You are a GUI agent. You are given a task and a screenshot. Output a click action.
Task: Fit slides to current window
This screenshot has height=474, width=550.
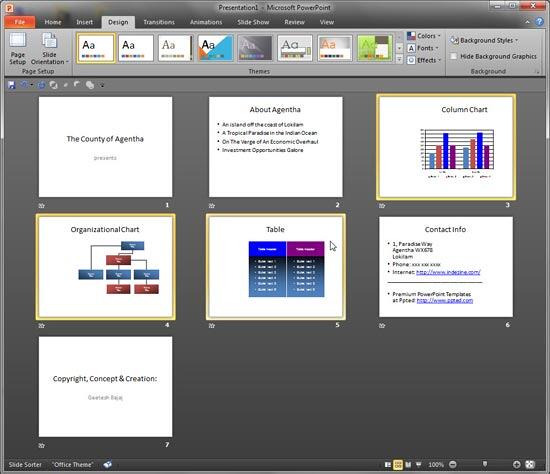[x=530, y=465]
